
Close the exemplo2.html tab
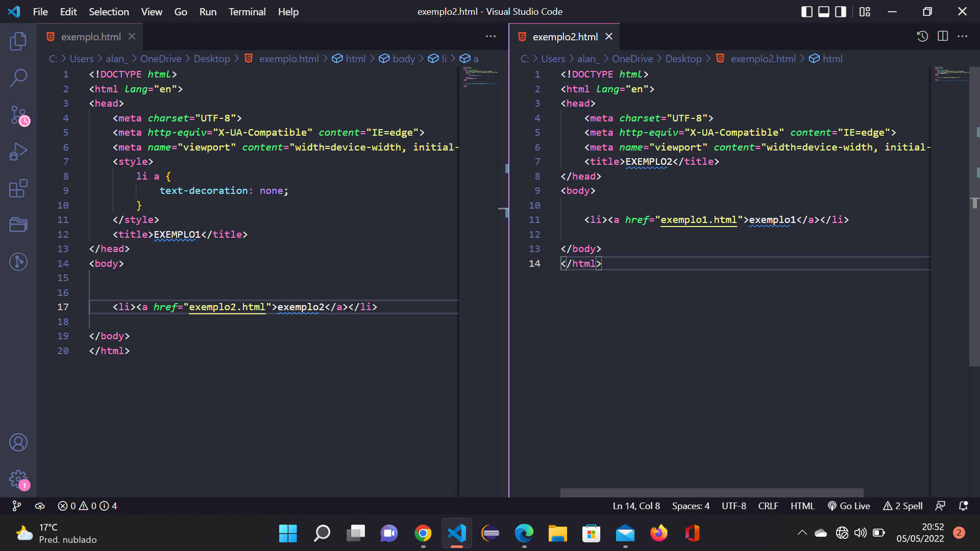pyautogui.click(x=608, y=36)
